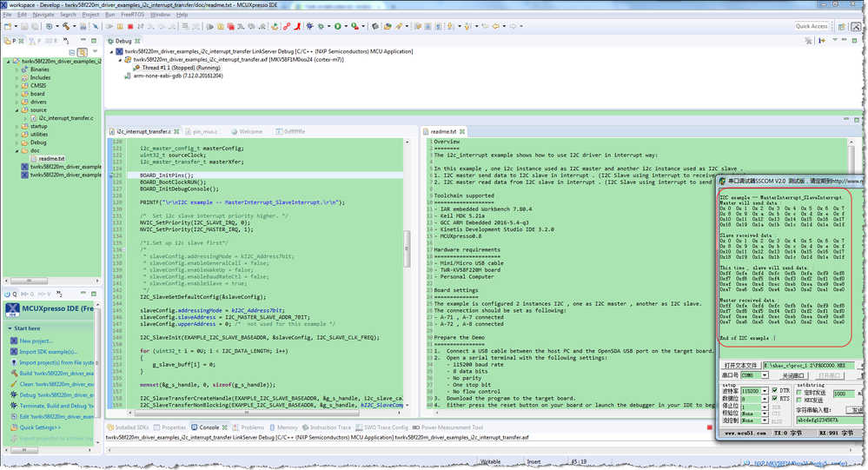Expand the Binaries folder in the project tree
Viewport: 868px width, 470px height.
(17, 70)
